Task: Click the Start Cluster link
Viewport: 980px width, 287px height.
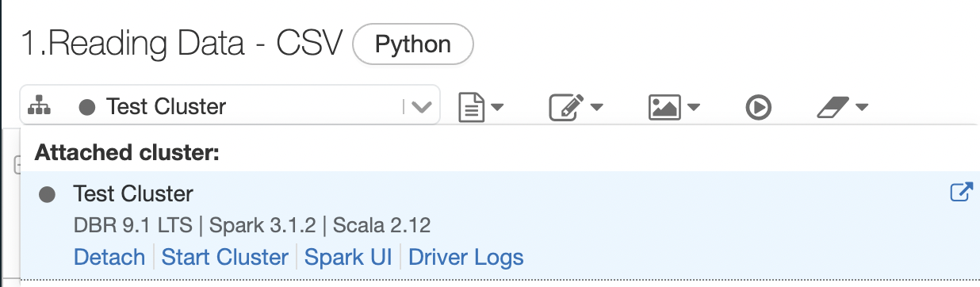Action: [225, 257]
